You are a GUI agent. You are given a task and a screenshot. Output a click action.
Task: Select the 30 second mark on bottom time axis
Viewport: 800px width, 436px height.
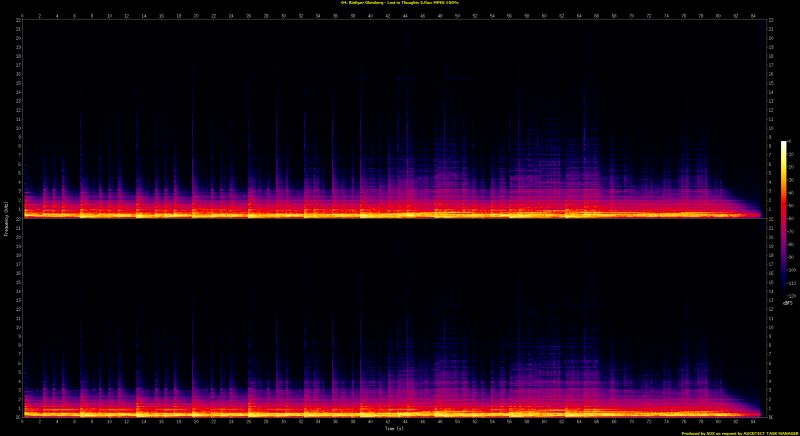coord(283,422)
